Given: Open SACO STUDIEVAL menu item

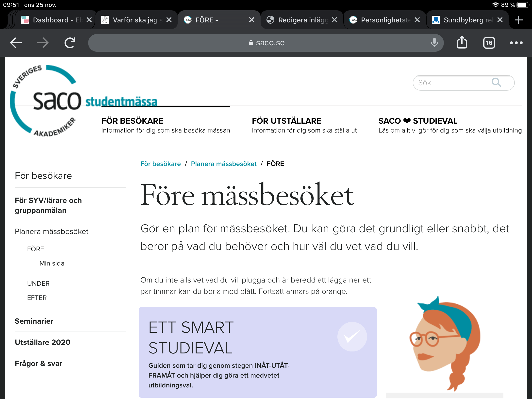Looking at the screenshot, I should click(x=418, y=121).
